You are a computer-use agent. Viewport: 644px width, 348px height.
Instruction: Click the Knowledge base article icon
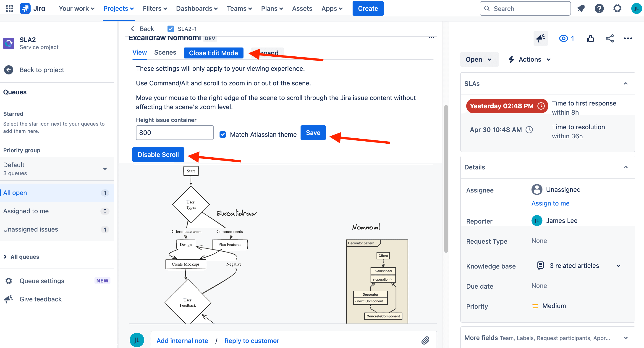[540, 265]
